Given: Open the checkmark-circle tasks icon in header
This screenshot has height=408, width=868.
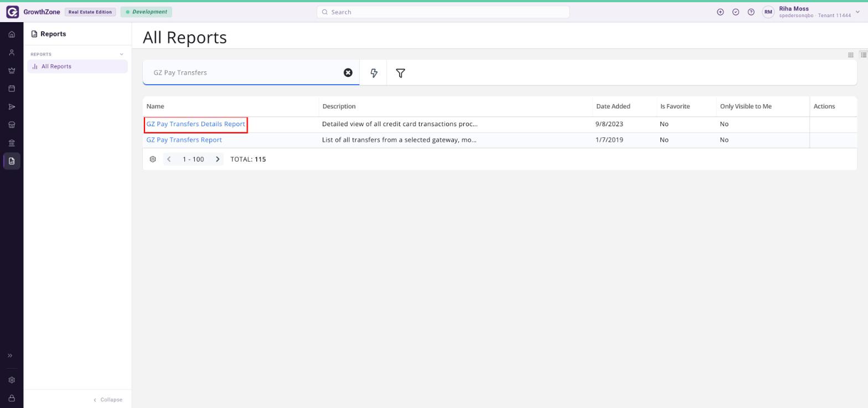Looking at the screenshot, I should 736,12.
